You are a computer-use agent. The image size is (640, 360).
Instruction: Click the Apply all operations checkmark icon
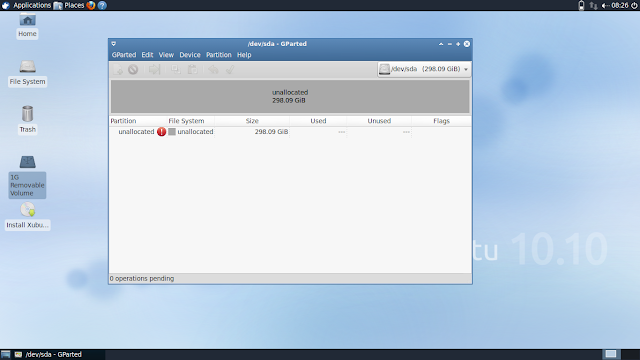point(230,69)
